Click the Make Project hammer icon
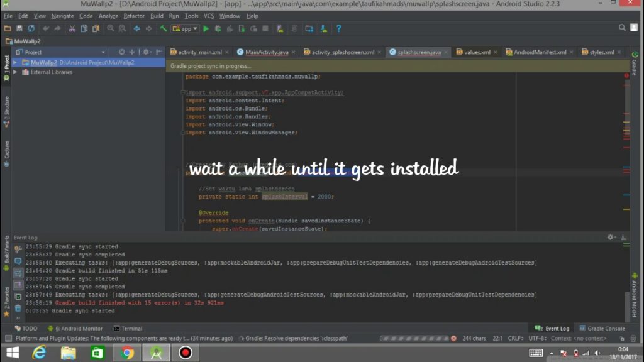The image size is (644, 362). 163,28
